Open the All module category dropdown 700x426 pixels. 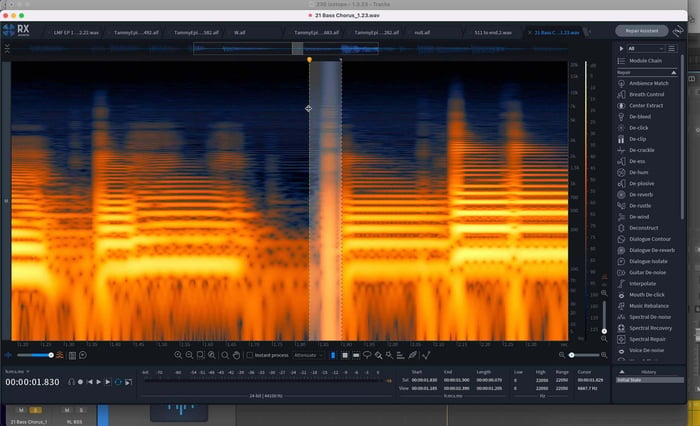646,48
